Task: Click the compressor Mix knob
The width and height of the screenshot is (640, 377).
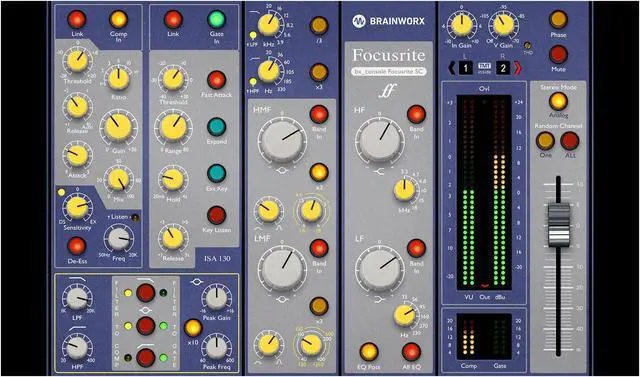Action: [x=119, y=180]
